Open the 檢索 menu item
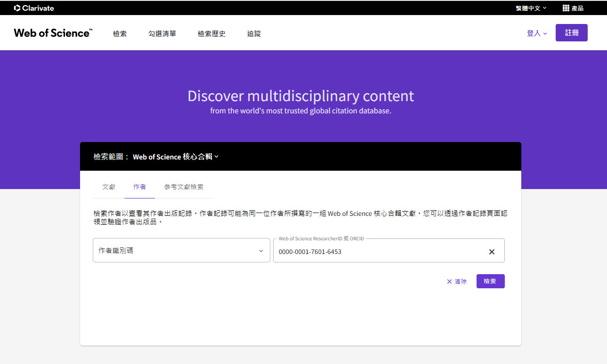Screen dimensions: 607x364 (x=120, y=34)
